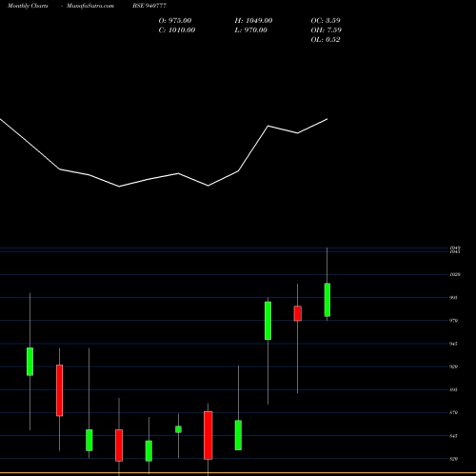Select the green candle body spanning 950 to 990

pos(268,321)
